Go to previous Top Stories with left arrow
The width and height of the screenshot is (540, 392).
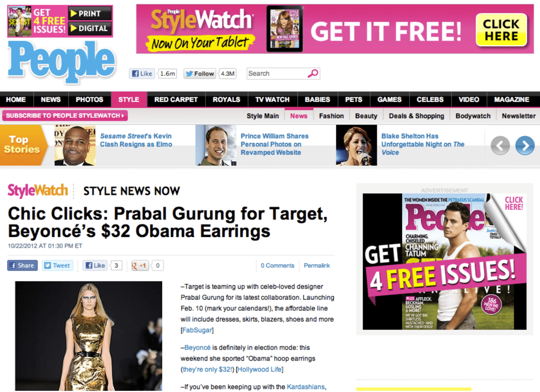click(x=500, y=146)
